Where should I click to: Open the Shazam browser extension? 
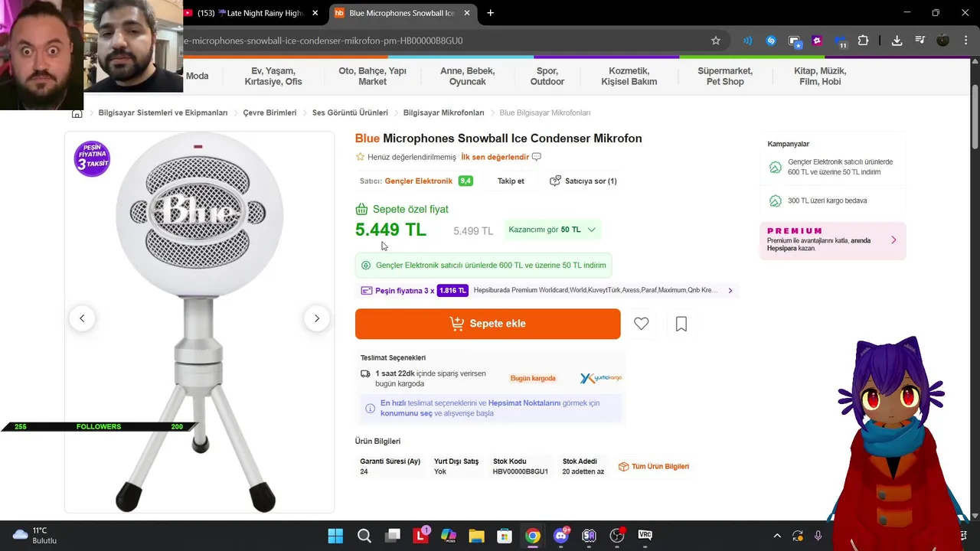point(771,41)
